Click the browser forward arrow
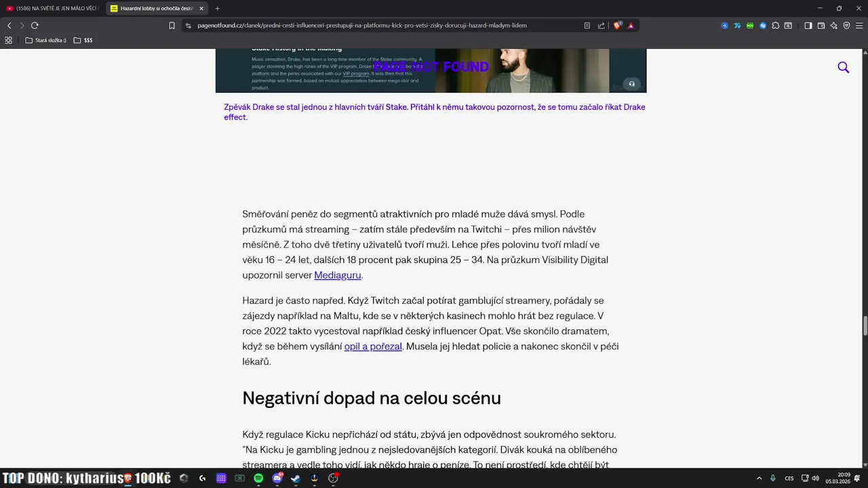 [22, 26]
